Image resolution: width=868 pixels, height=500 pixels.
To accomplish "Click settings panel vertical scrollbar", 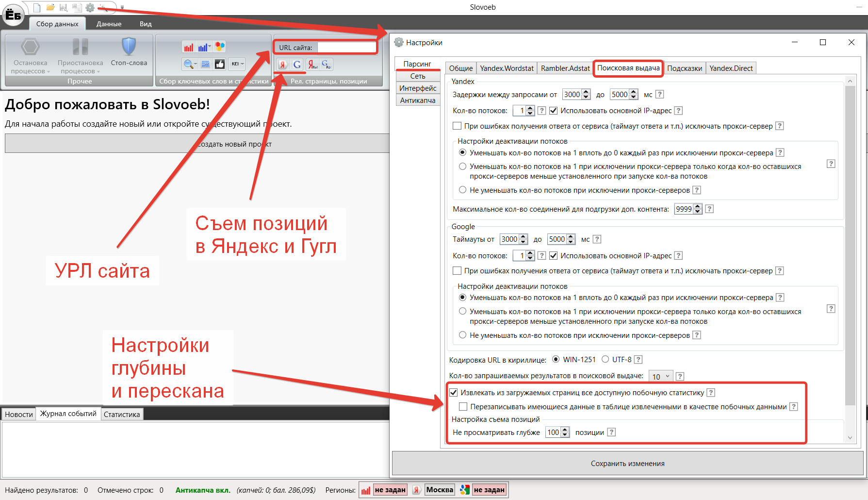I will (850, 259).
